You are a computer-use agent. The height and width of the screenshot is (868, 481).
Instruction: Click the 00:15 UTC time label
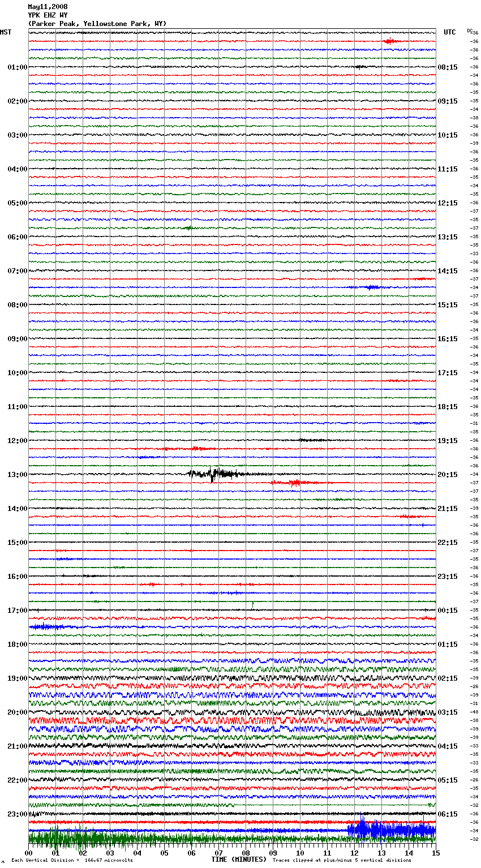[448, 611]
